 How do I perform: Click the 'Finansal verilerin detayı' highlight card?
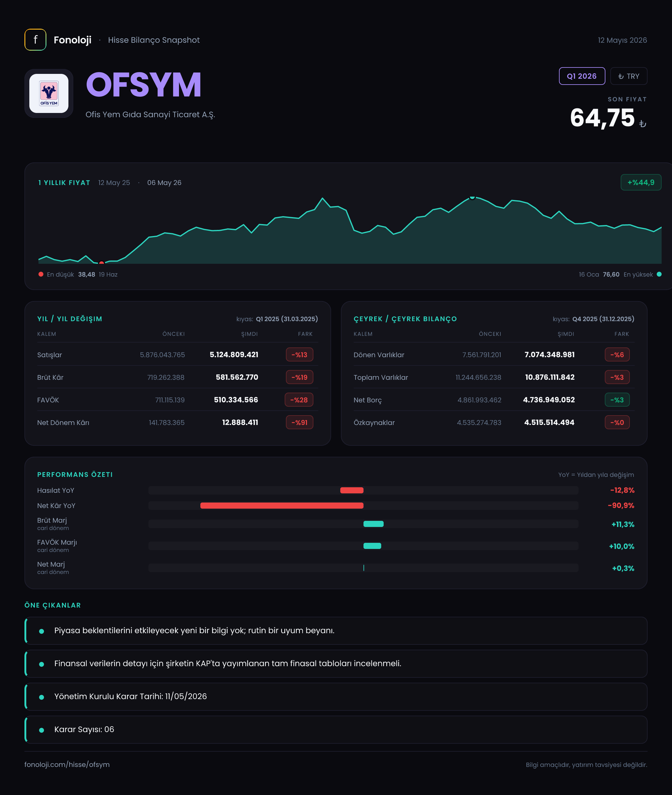(x=336, y=664)
